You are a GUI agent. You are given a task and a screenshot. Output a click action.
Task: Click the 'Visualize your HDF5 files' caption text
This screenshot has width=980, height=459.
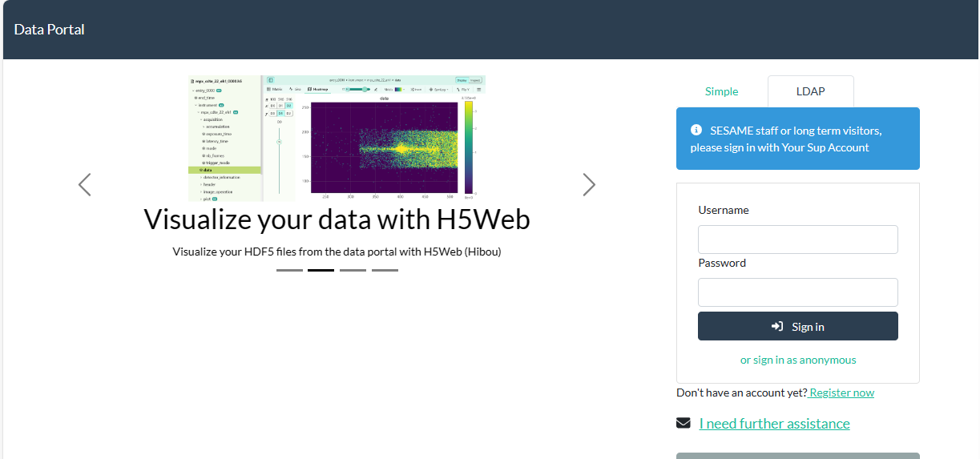coord(337,252)
